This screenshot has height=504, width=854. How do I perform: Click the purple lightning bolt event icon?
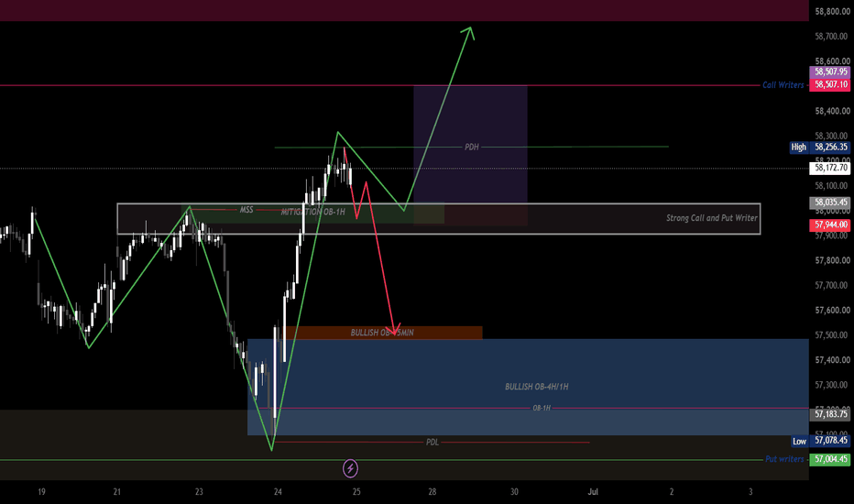[x=350, y=468]
